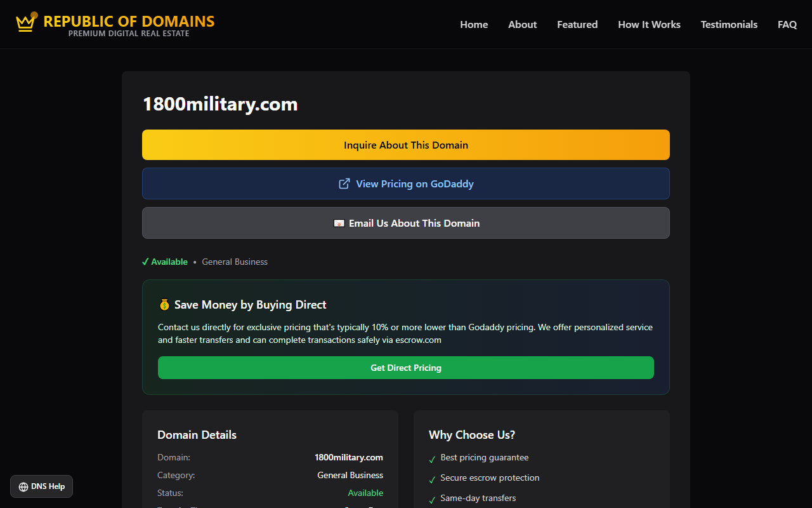Open the Featured section
This screenshot has width=812, height=508.
pos(577,24)
